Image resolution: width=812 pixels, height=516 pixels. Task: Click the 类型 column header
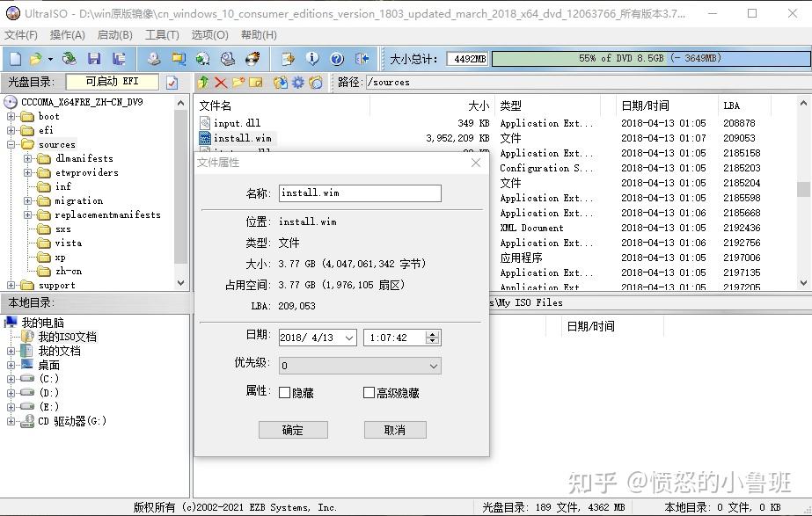point(510,106)
